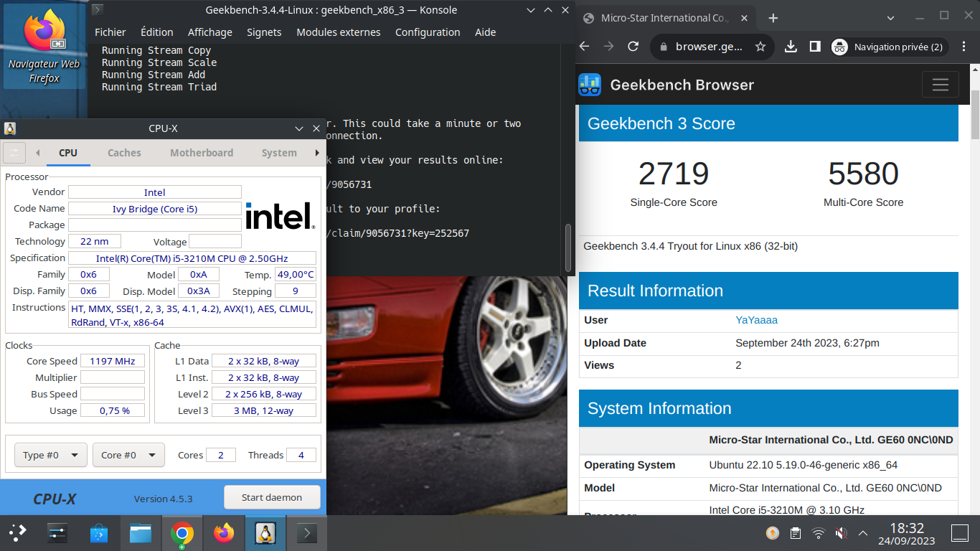
Task: Open Dolphin file manager in taskbar
Action: pos(141,533)
